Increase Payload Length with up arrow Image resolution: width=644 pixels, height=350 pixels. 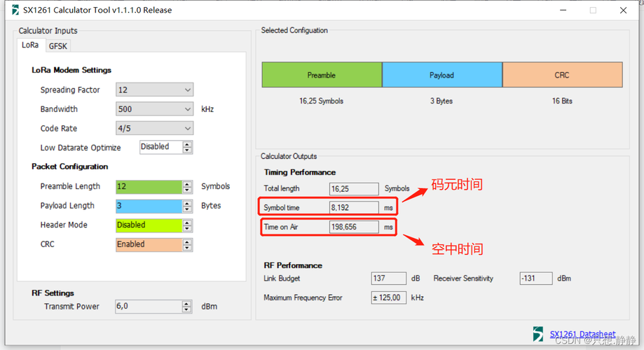point(187,203)
